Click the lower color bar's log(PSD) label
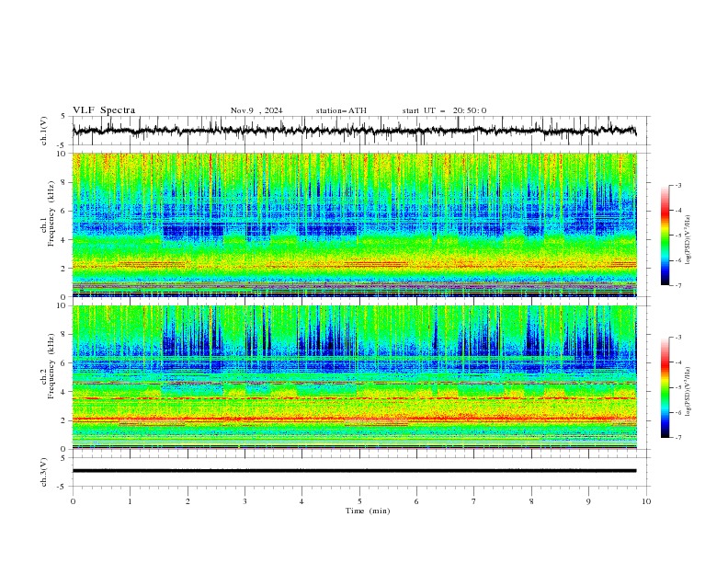 [x=688, y=392]
